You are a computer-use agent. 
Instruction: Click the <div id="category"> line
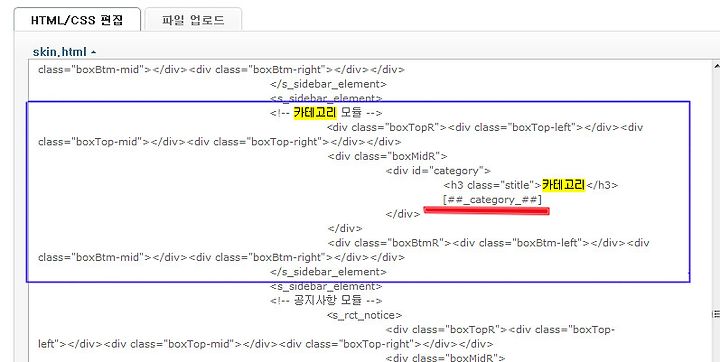pos(439,171)
